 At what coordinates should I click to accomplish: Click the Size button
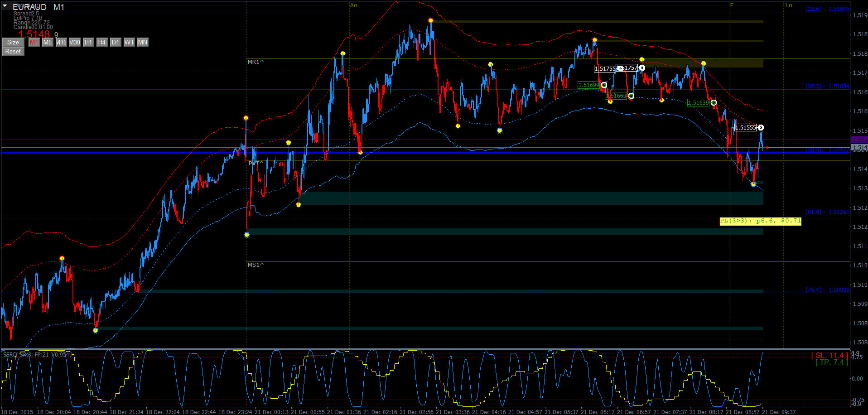tap(13, 42)
